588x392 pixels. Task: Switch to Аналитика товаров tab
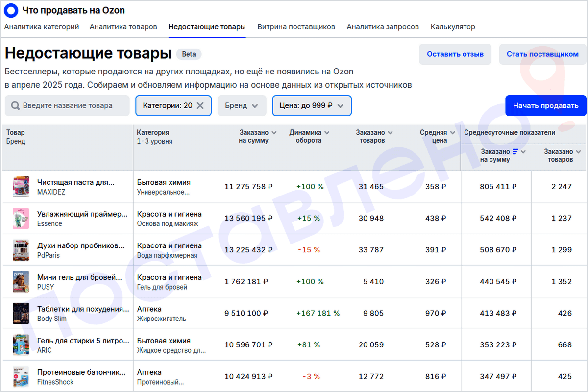coord(123,27)
